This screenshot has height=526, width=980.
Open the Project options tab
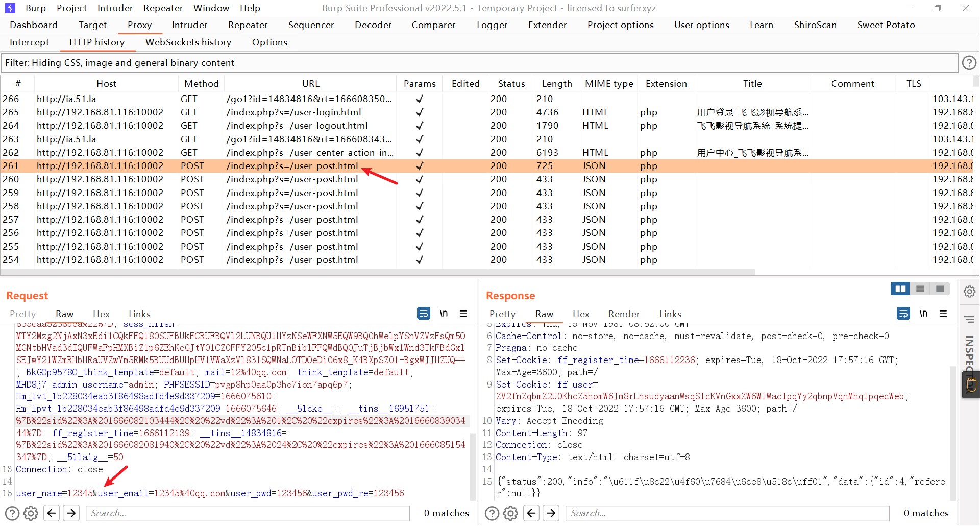tap(620, 25)
